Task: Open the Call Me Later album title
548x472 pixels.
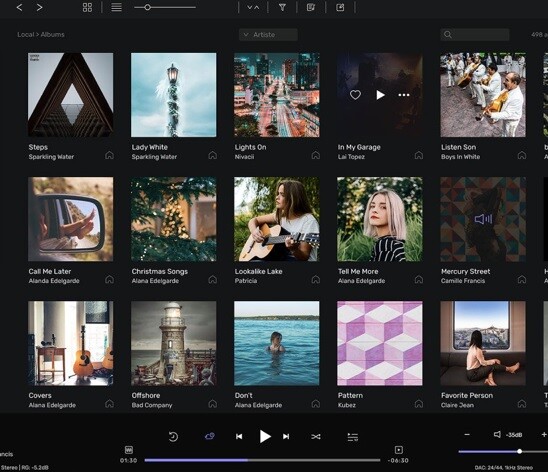Action: [x=50, y=271]
